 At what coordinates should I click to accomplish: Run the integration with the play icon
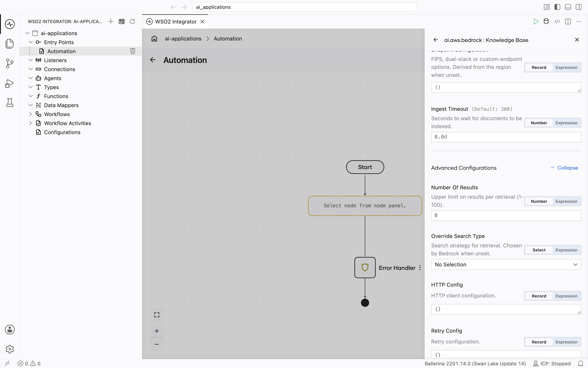click(x=536, y=21)
